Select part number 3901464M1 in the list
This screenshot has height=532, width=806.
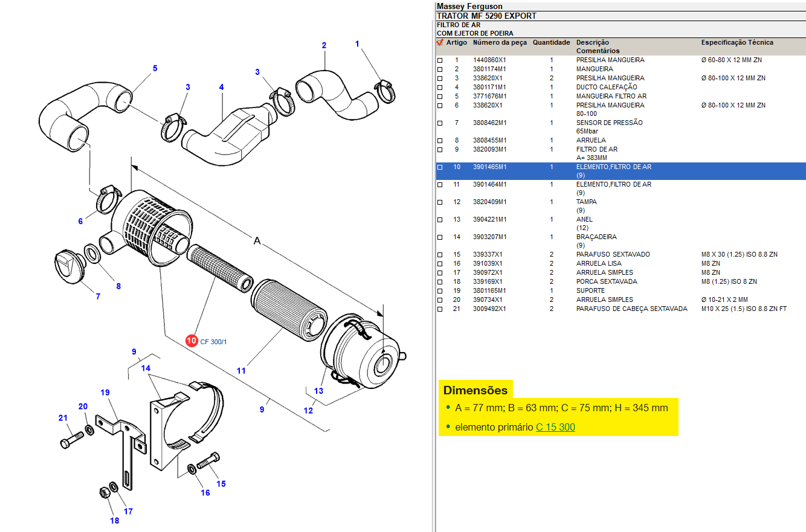tap(489, 184)
